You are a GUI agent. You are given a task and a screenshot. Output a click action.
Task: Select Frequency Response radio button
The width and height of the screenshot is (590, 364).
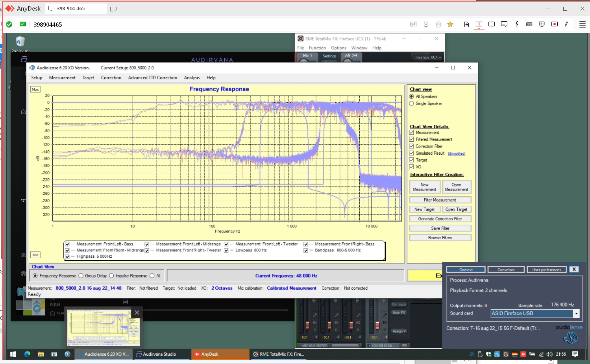coord(35,276)
